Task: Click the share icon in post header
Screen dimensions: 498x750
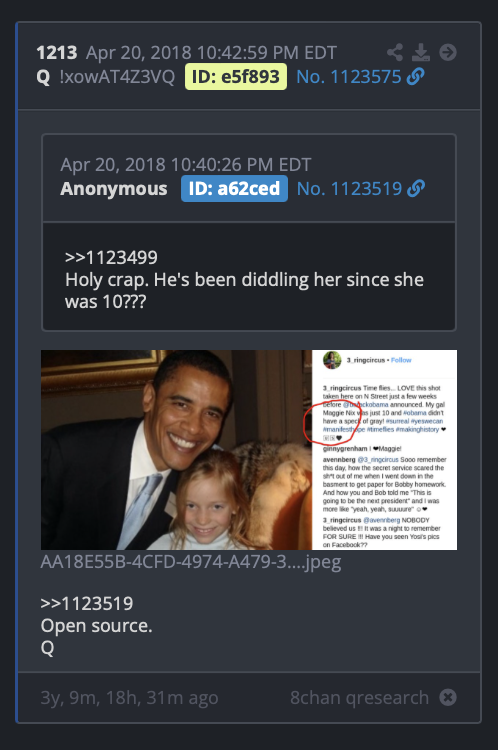Action: tap(395, 52)
